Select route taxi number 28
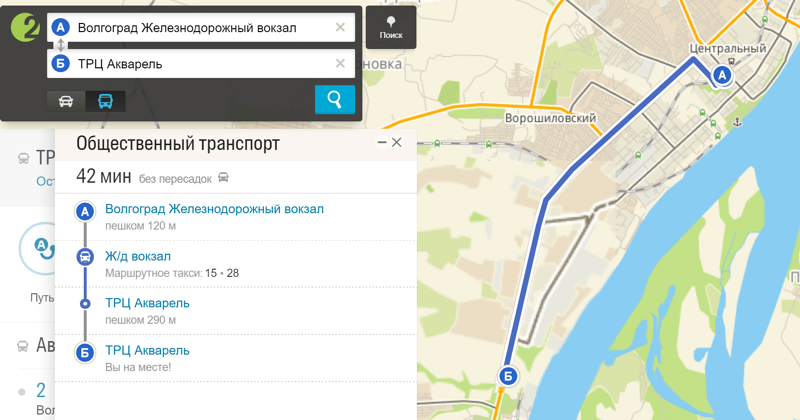 [233, 273]
